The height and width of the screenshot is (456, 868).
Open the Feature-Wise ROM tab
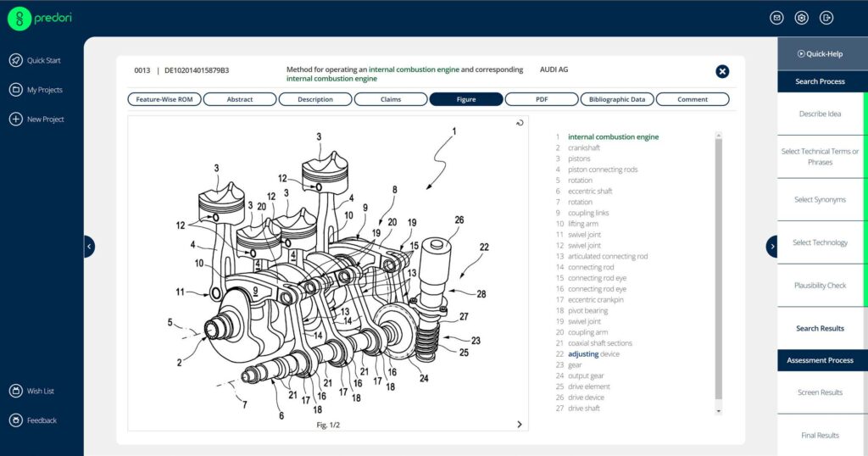(164, 99)
